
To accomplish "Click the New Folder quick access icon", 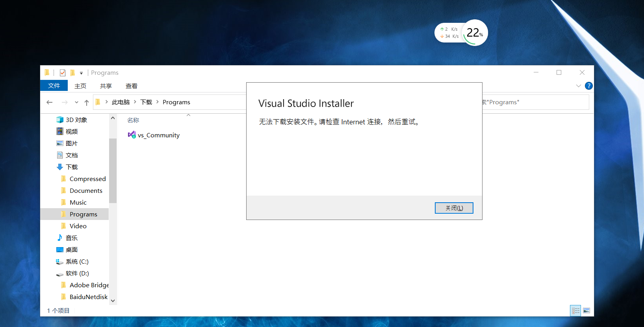I will pyautogui.click(x=72, y=73).
